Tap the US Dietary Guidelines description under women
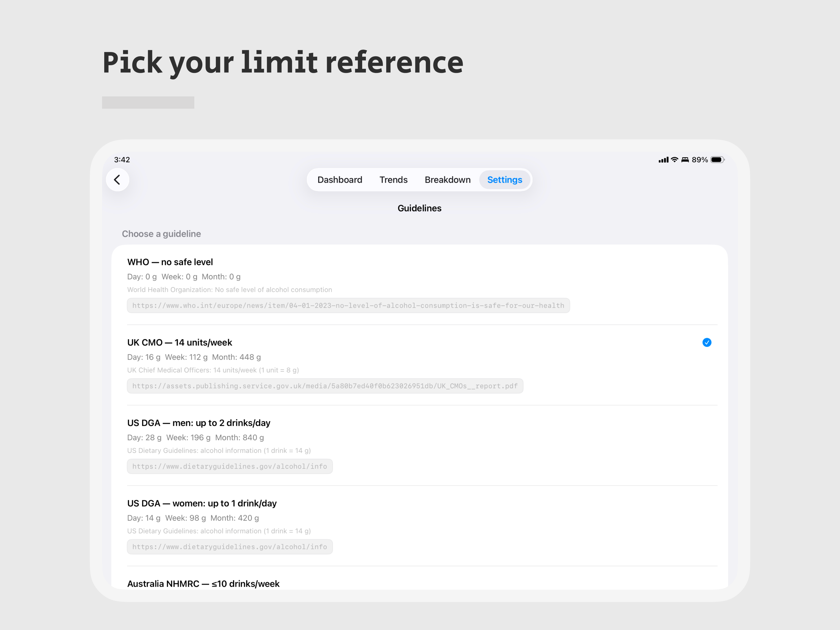This screenshot has height=630, width=840. click(x=219, y=531)
